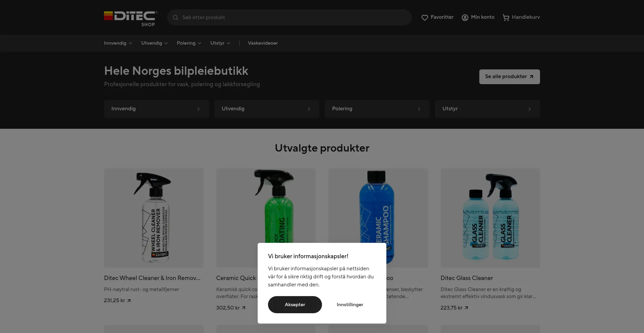Viewport: 644px width, 333px height.
Task: Click arrow icon beside 231,25 kr
Action: point(129,301)
